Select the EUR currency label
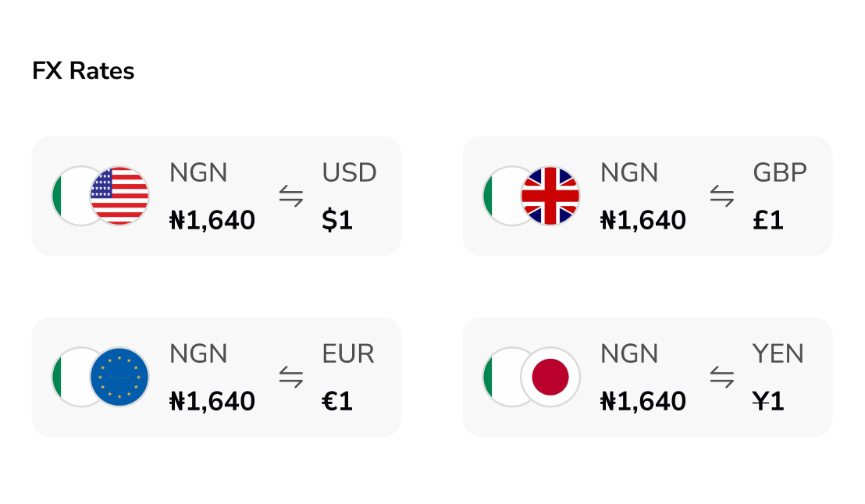865x504 pixels. [348, 353]
